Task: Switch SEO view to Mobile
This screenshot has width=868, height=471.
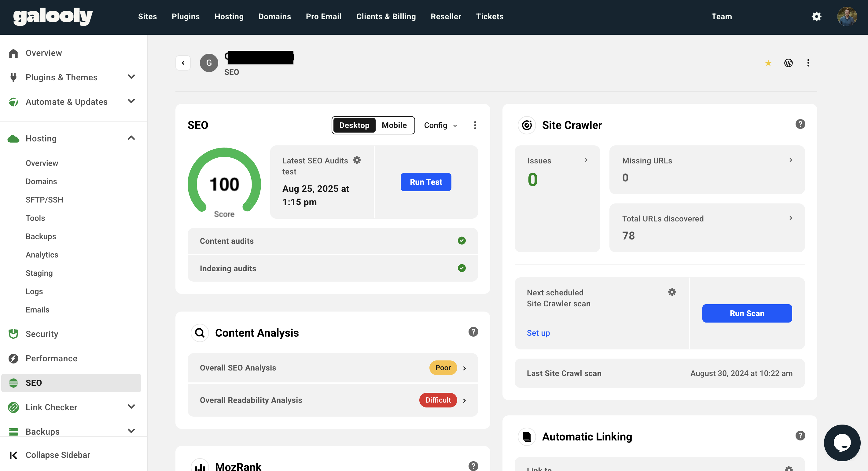Action: [394, 125]
